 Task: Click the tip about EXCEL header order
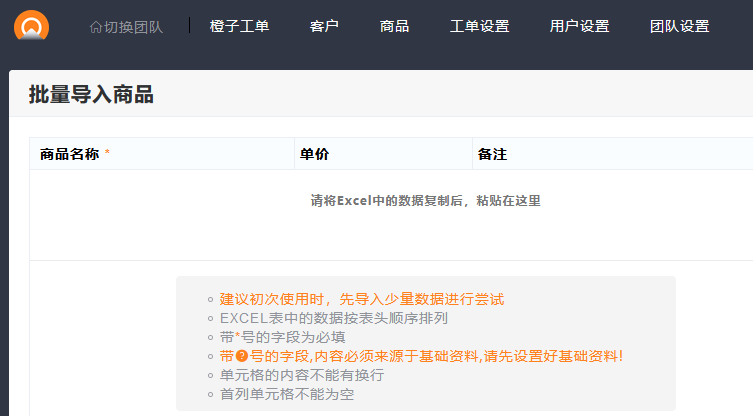(334, 318)
